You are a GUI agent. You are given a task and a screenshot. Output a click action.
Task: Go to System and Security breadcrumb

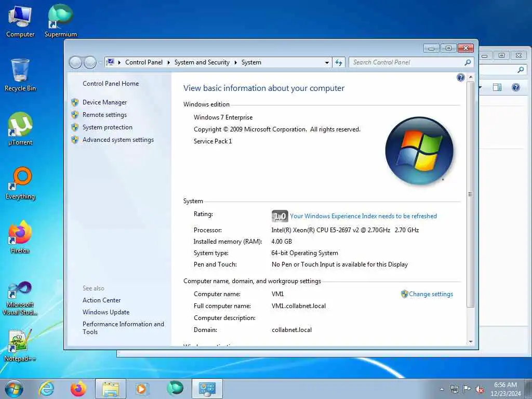[x=202, y=62]
